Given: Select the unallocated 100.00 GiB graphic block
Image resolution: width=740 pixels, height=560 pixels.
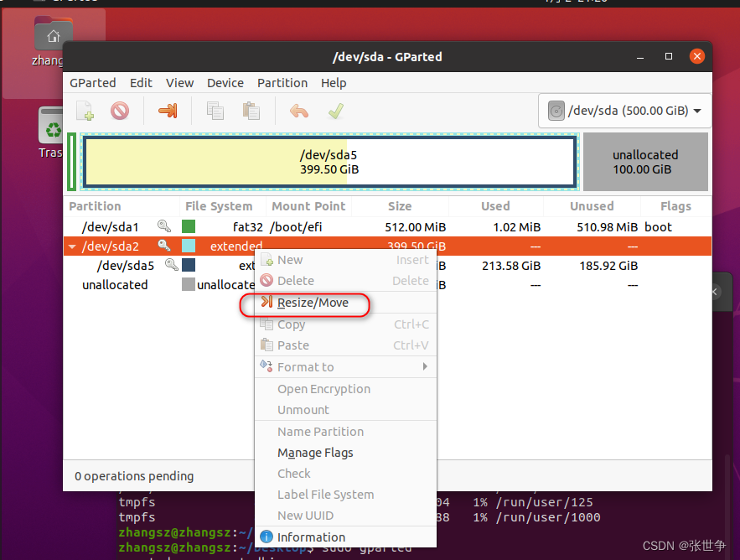Looking at the screenshot, I should pos(645,162).
